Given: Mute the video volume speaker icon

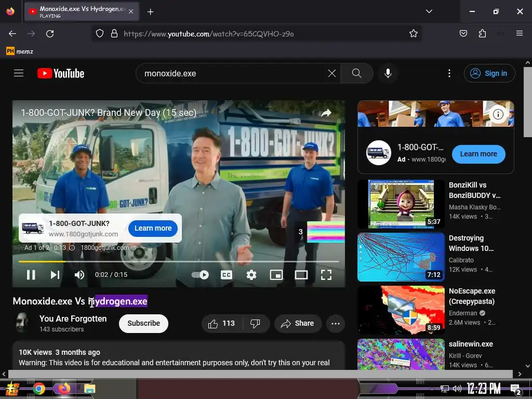Looking at the screenshot, I should (x=79, y=275).
